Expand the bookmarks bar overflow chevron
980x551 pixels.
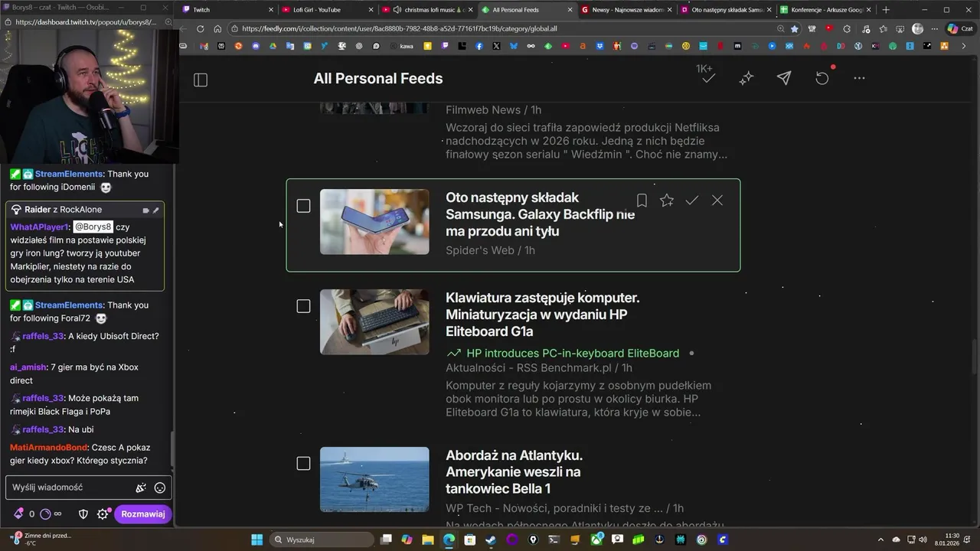coord(962,46)
